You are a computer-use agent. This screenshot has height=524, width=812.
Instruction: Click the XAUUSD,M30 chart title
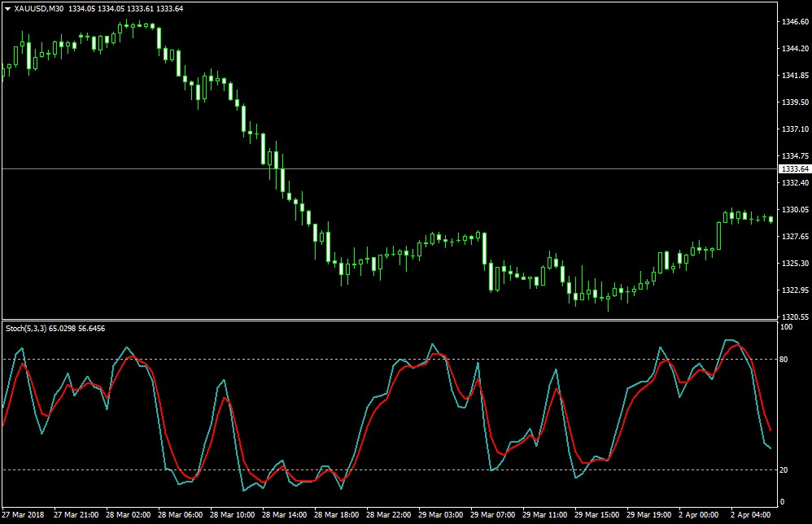tap(37, 8)
